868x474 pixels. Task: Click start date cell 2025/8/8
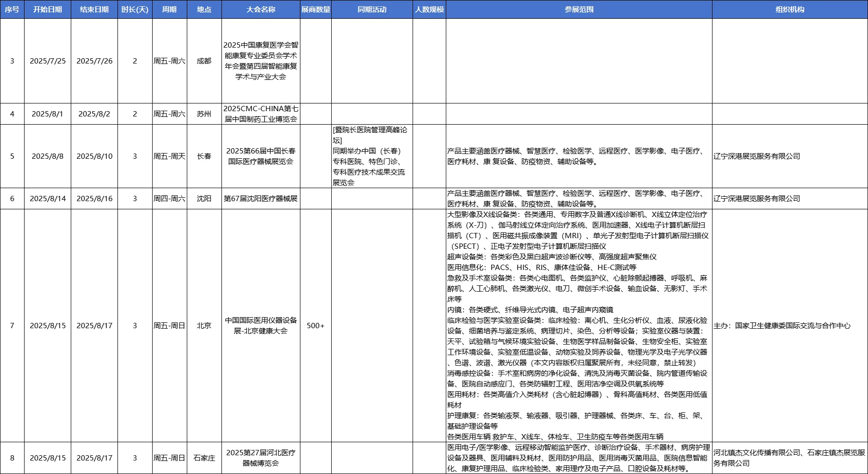(x=48, y=156)
